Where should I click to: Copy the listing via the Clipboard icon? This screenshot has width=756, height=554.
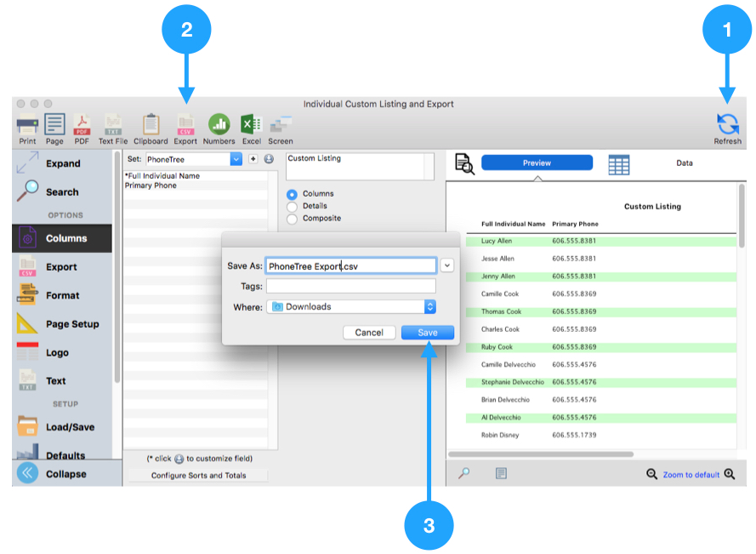point(151,125)
